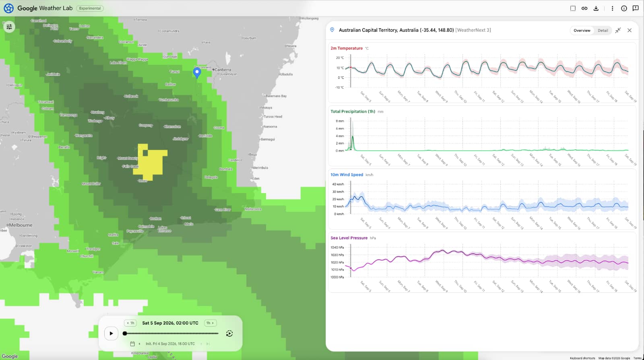Step forward one hour
Viewport: 644px width, 360px height.
(210, 323)
